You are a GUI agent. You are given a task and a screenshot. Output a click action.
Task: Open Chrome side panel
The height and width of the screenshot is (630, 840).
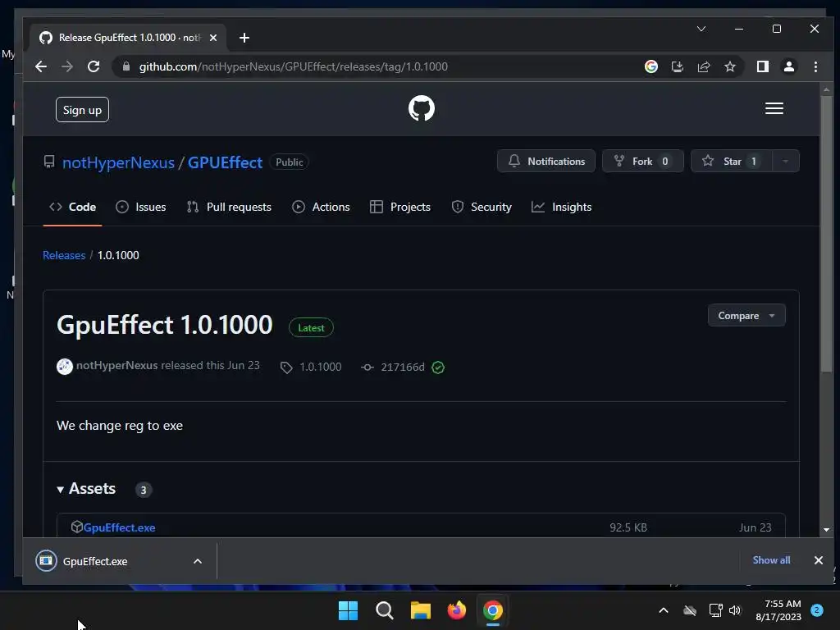(x=762, y=66)
